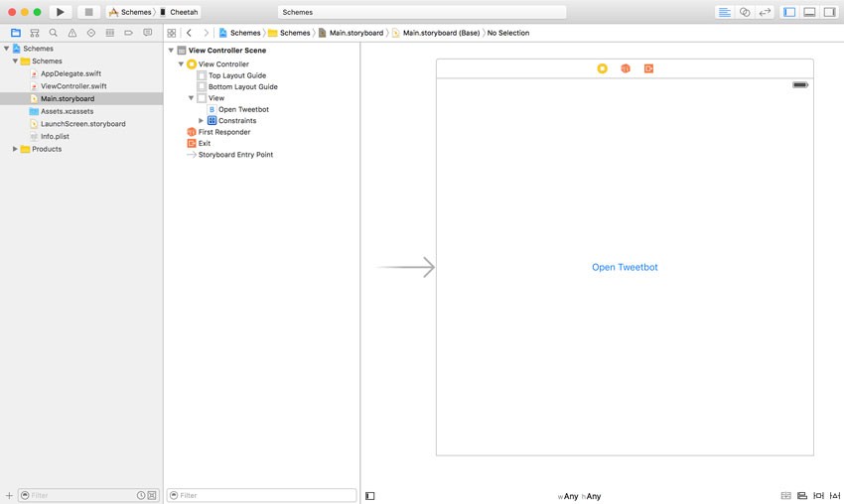This screenshot has height=504, width=844.
Task: Run the project with the Play button
Action: (x=61, y=12)
